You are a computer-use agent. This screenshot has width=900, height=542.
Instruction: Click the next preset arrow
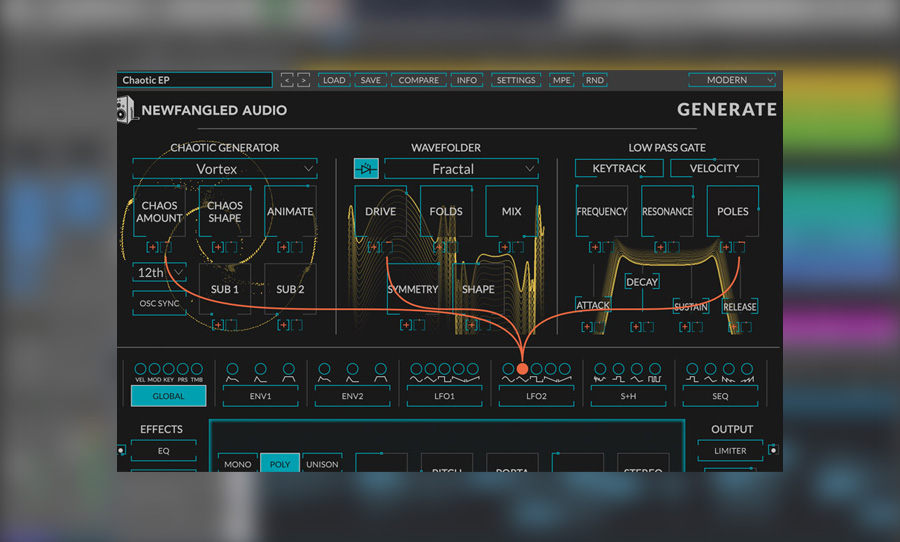pos(301,80)
